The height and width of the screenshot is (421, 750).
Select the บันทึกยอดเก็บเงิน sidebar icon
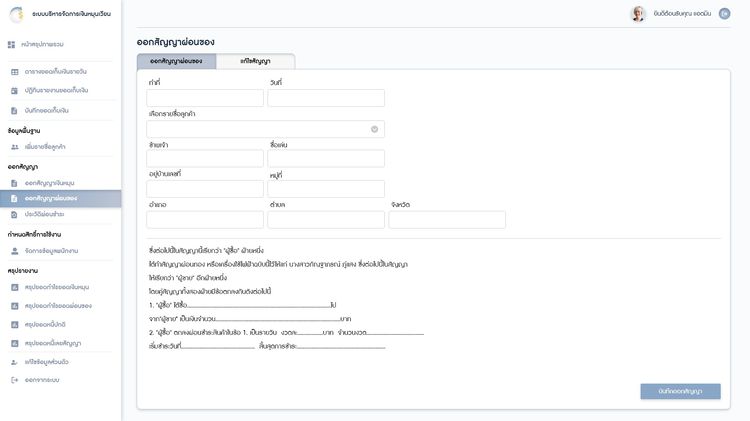[14, 110]
